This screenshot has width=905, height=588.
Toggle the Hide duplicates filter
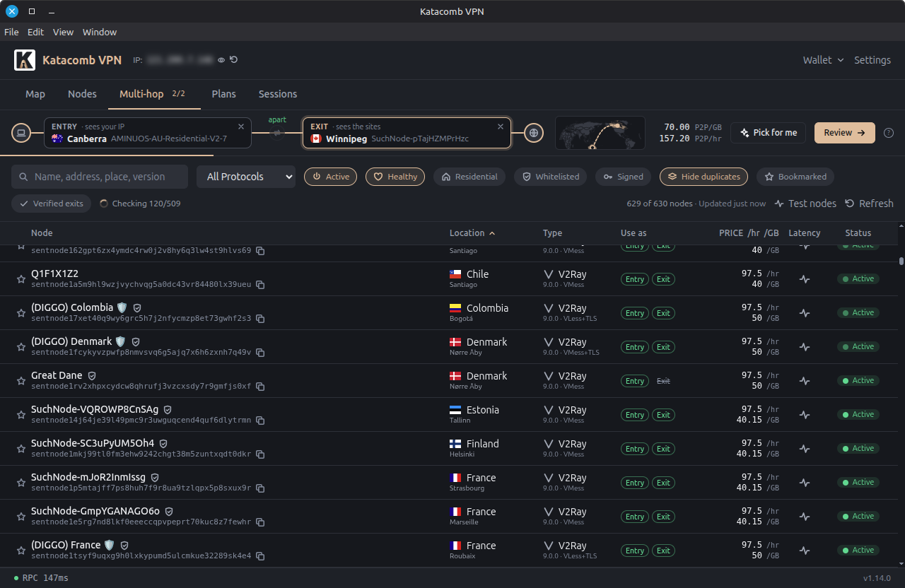point(703,177)
